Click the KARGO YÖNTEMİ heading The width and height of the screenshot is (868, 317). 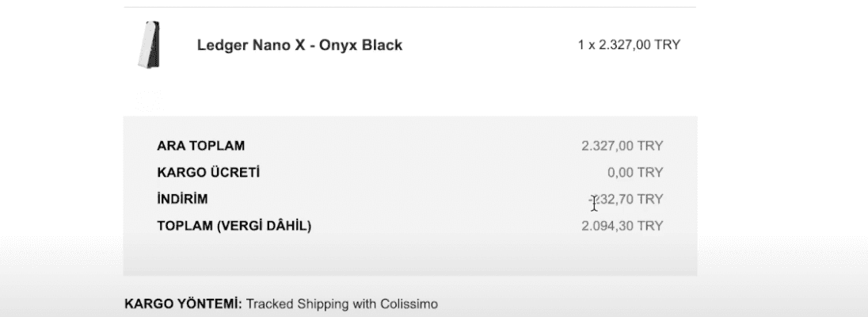click(183, 304)
